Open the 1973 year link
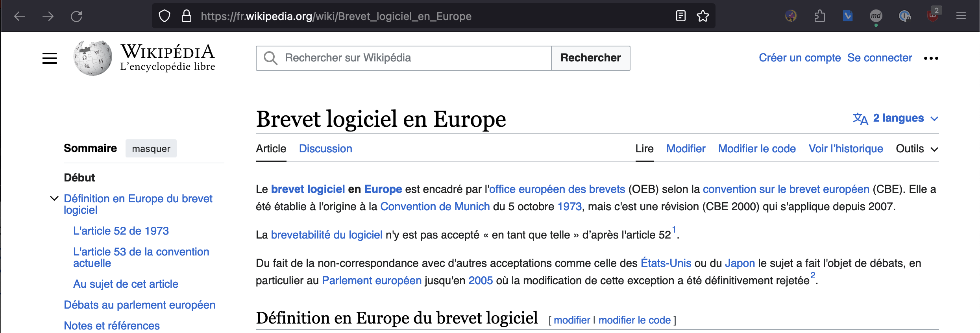This screenshot has width=980, height=333. tap(570, 207)
